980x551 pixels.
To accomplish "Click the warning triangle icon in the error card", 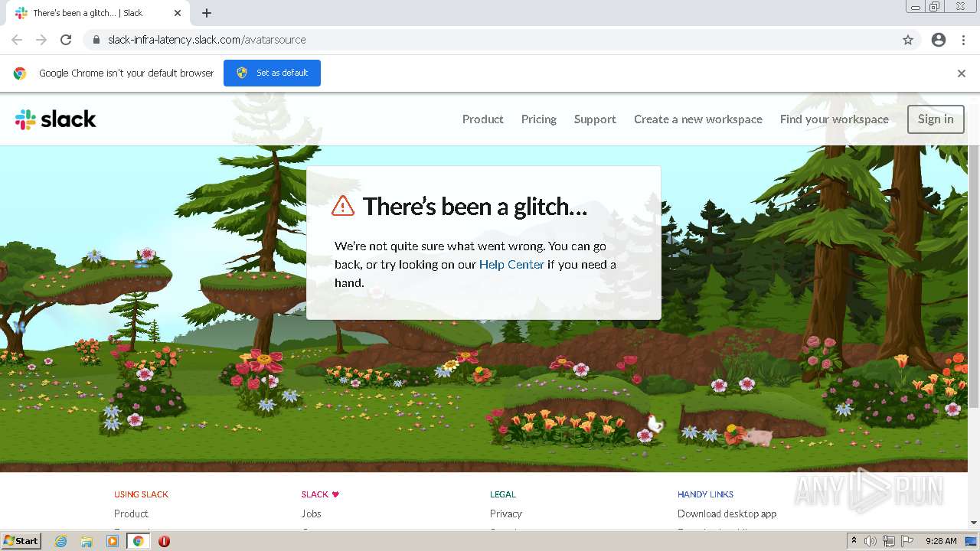I will 343,206.
